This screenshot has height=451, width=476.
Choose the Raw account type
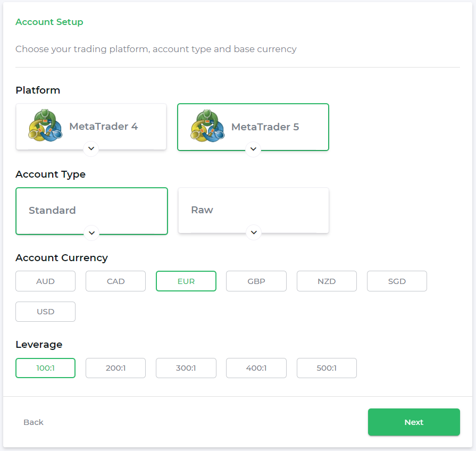point(254,210)
